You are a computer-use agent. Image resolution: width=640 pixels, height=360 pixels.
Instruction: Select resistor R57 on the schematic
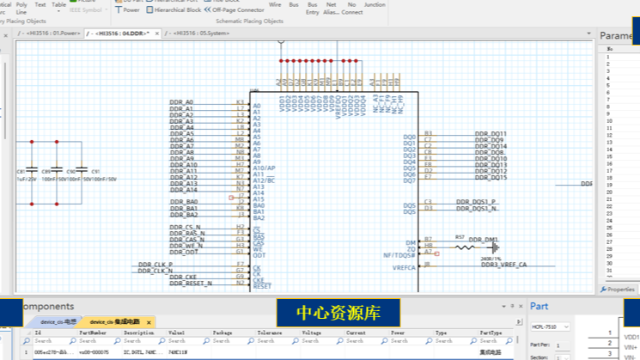[x=464, y=247]
